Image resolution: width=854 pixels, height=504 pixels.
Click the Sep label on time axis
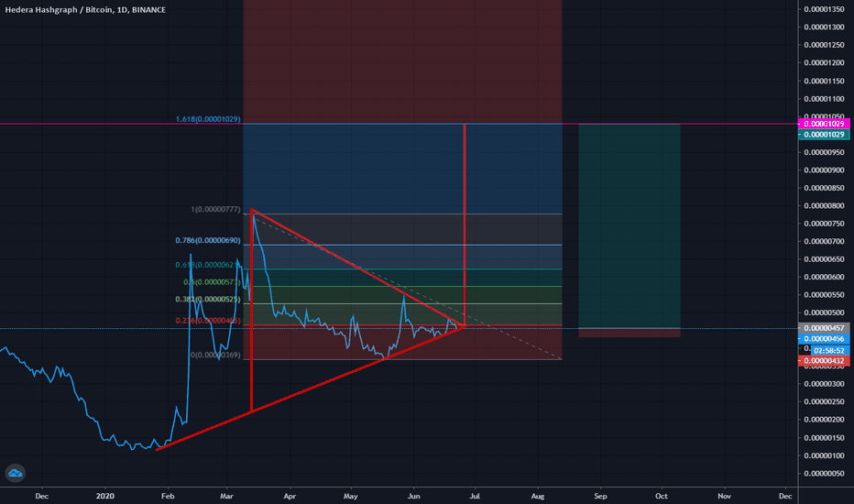pos(601,496)
